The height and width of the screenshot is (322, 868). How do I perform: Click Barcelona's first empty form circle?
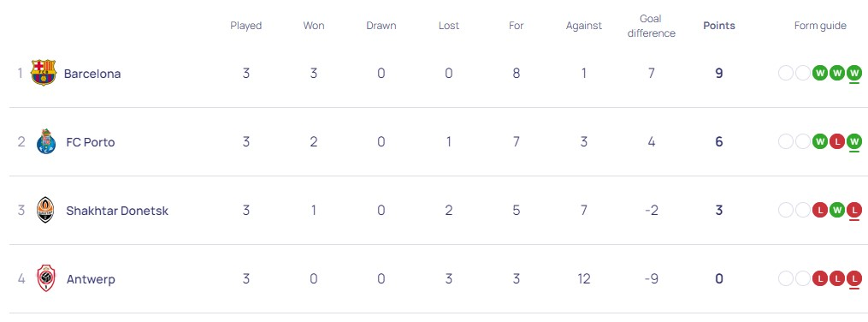click(x=786, y=73)
